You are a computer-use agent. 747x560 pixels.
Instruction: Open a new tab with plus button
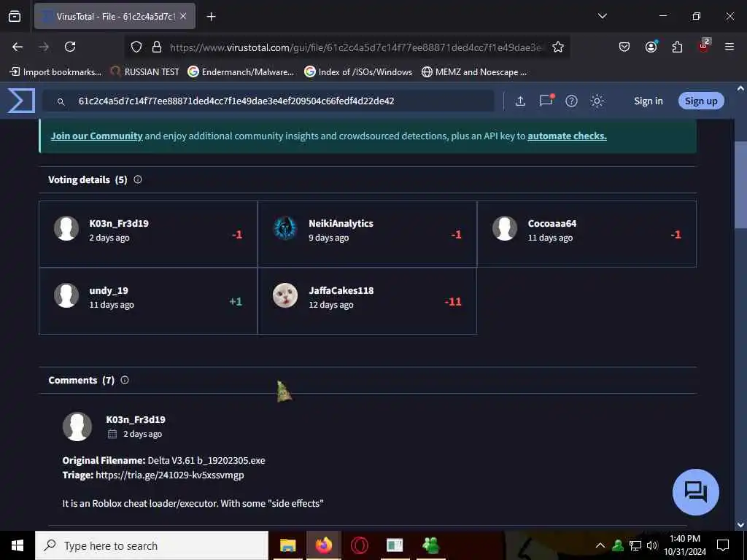coord(212,17)
